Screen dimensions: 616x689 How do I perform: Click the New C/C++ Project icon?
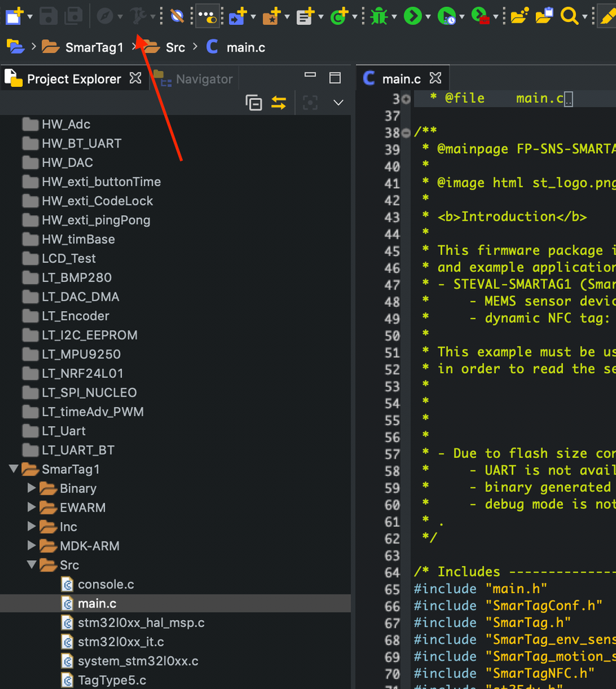[x=238, y=17]
